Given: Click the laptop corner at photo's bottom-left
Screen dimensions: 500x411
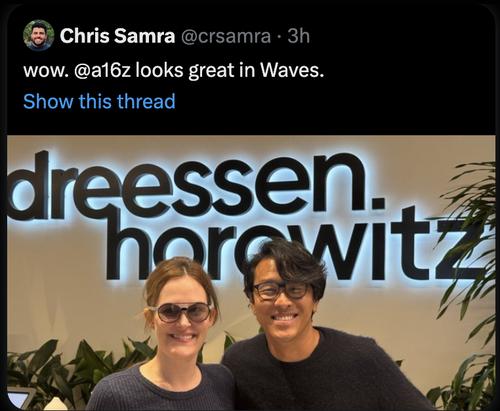Looking at the screenshot, I should pos(20,398).
